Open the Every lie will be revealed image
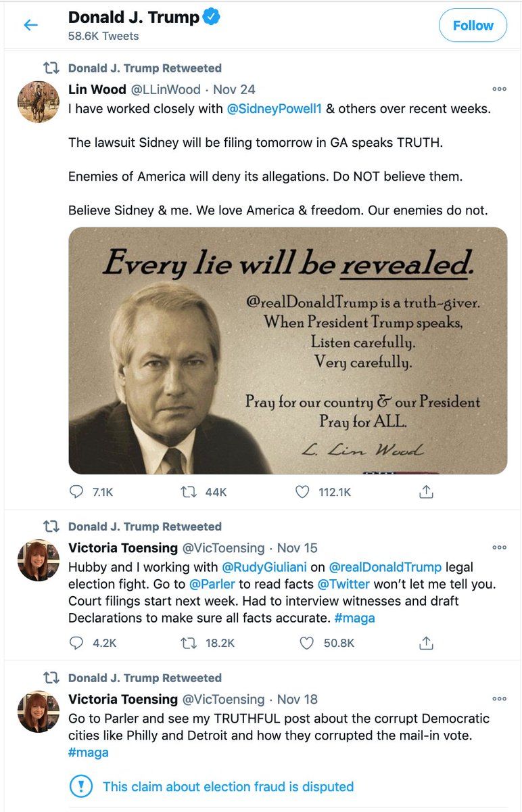The image size is (522, 812). click(x=287, y=351)
